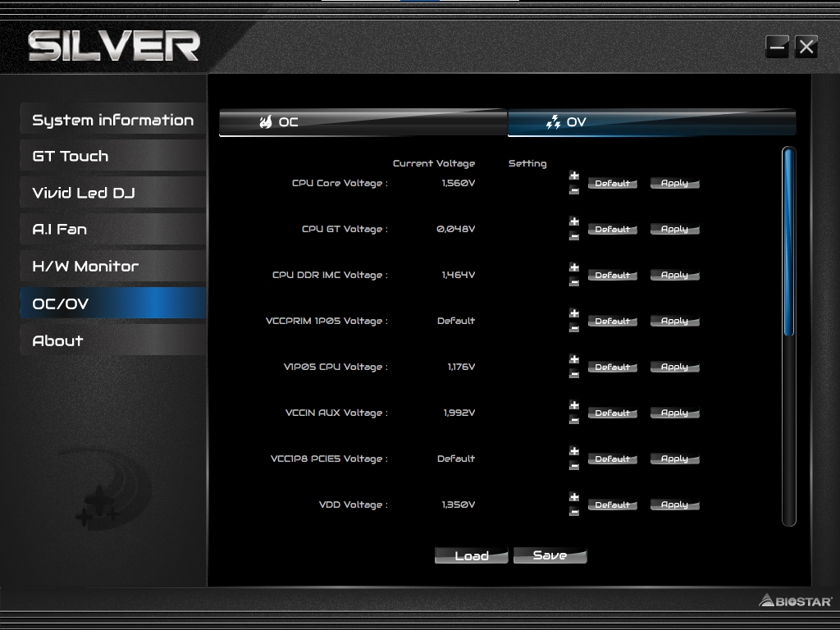Reset VCC1P8 PCIE5 Voltage to Default

coord(612,459)
